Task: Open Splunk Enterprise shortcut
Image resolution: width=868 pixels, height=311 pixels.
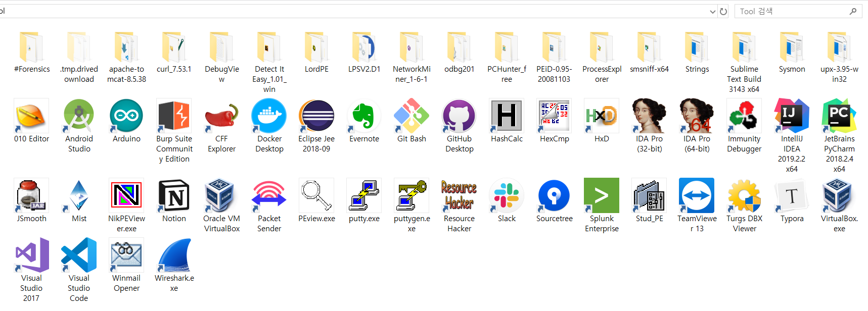Action: tap(602, 195)
